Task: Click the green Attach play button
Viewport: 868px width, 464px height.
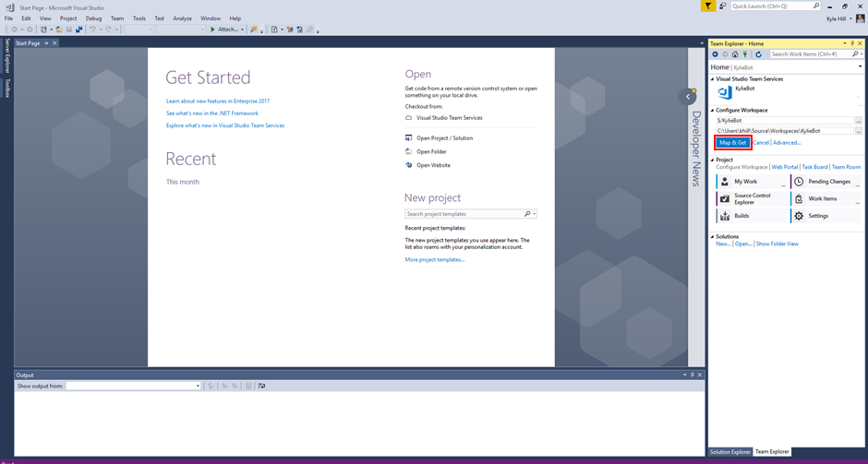Action: pos(212,30)
